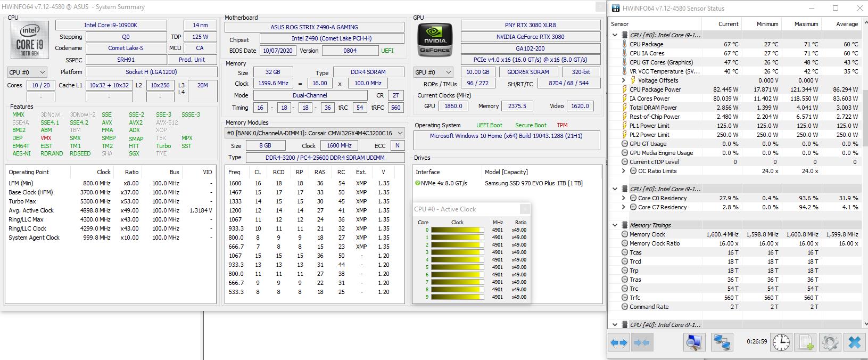
Task: Click the Dual-Channel memory mode field
Action: coord(310,95)
